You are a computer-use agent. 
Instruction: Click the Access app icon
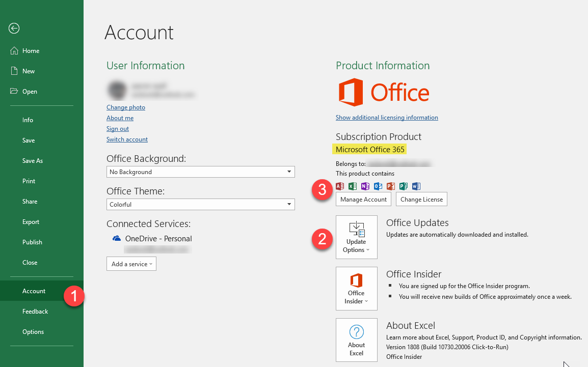(340, 186)
